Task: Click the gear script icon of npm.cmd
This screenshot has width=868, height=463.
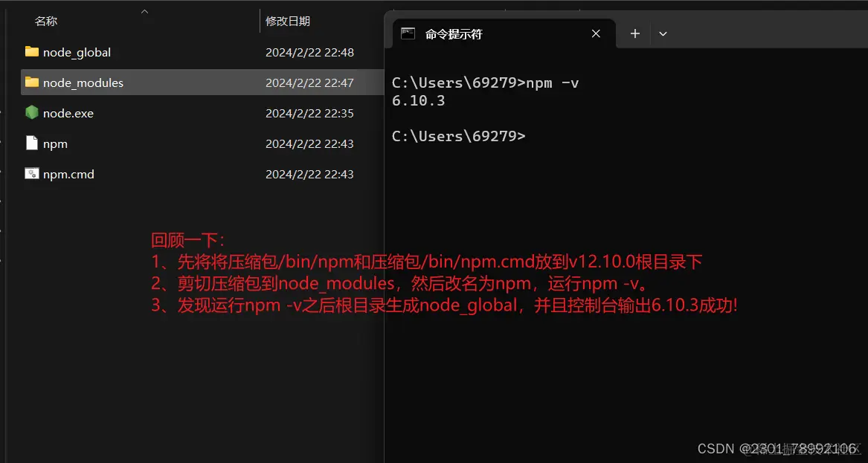Action: tap(31, 174)
